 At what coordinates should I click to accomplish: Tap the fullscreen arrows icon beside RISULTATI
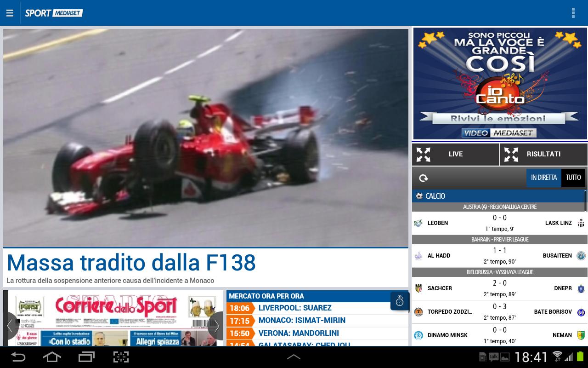pyautogui.click(x=511, y=154)
